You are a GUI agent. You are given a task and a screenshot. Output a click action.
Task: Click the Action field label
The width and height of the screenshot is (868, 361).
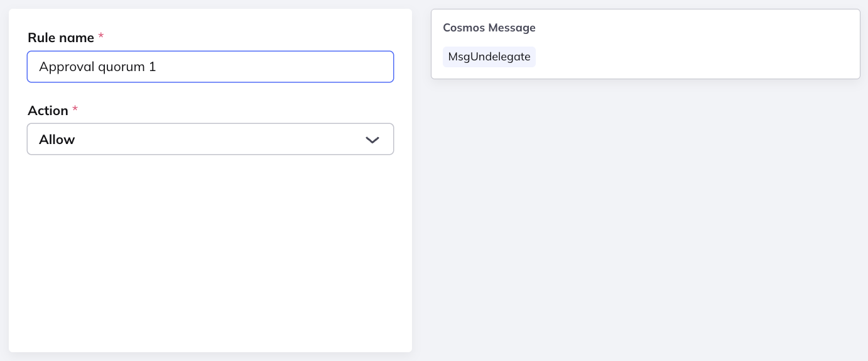point(48,111)
